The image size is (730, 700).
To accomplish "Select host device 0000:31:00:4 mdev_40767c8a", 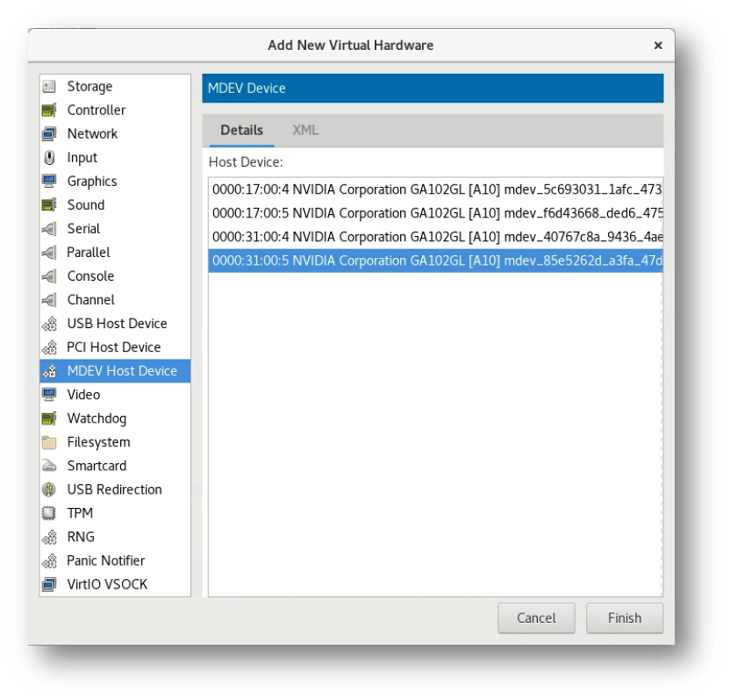I will 435,237.
